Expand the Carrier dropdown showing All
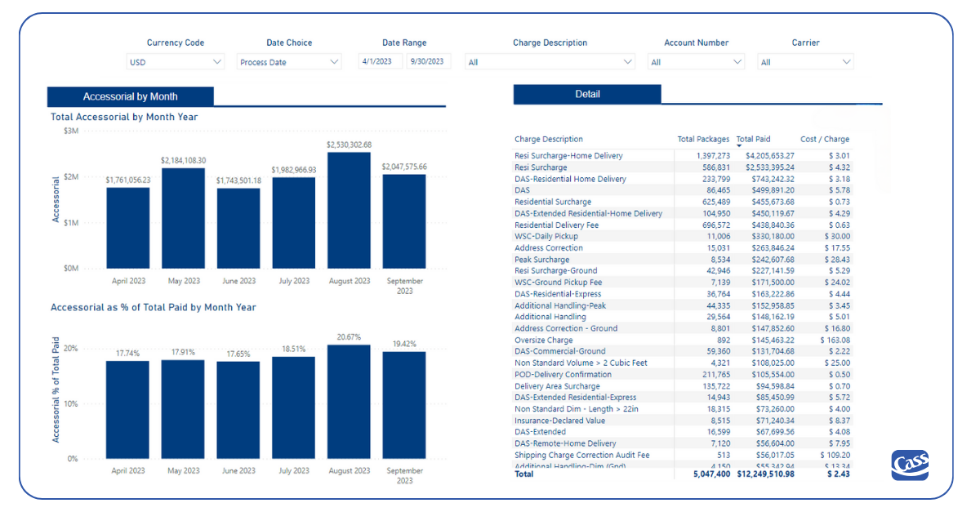The width and height of the screenshot is (980, 512). 805,60
